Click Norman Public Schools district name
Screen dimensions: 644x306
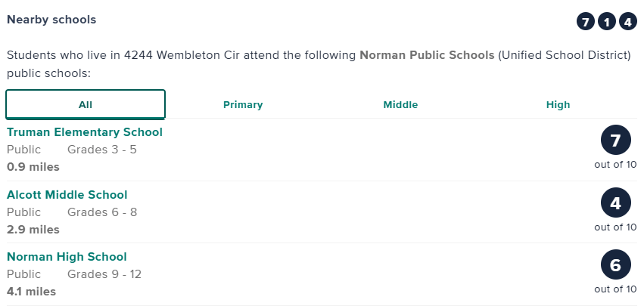pos(428,55)
